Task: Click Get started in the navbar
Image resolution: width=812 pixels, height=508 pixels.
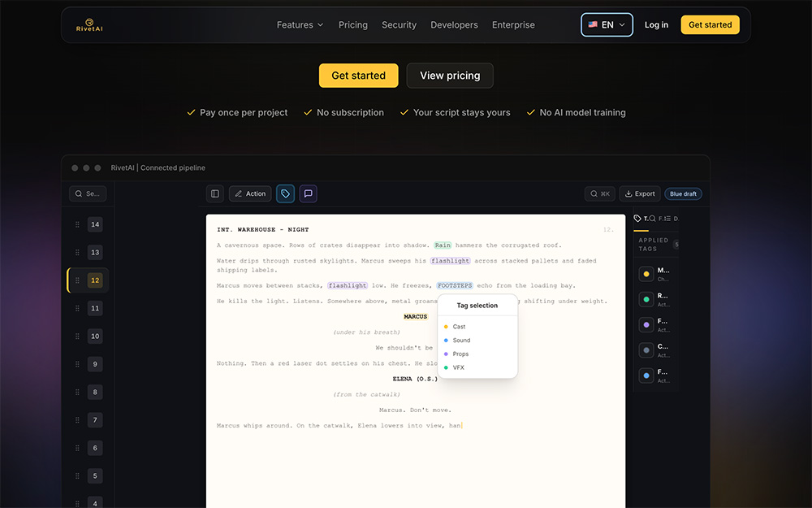Action: point(710,25)
